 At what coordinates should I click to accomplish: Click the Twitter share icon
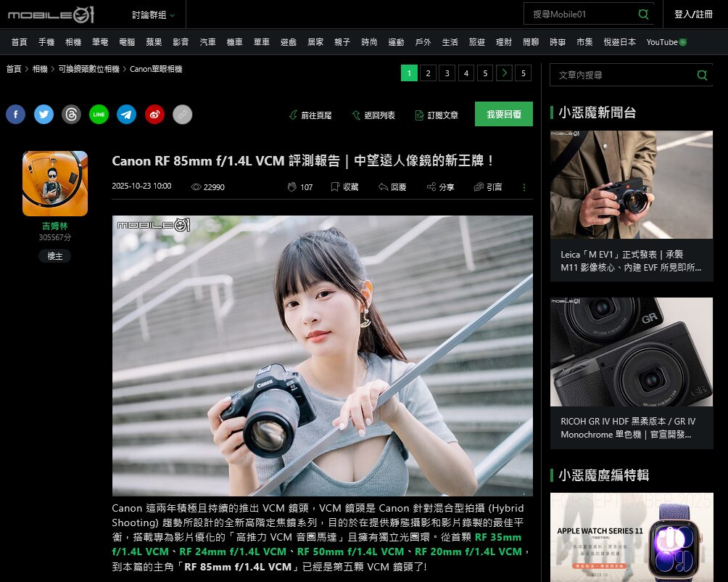pyautogui.click(x=44, y=115)
